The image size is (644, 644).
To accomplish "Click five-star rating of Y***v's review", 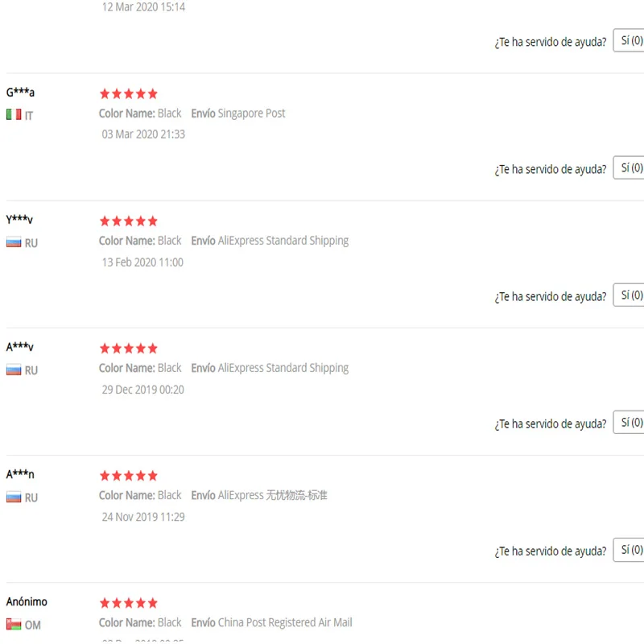I will [x=129, y=221].
